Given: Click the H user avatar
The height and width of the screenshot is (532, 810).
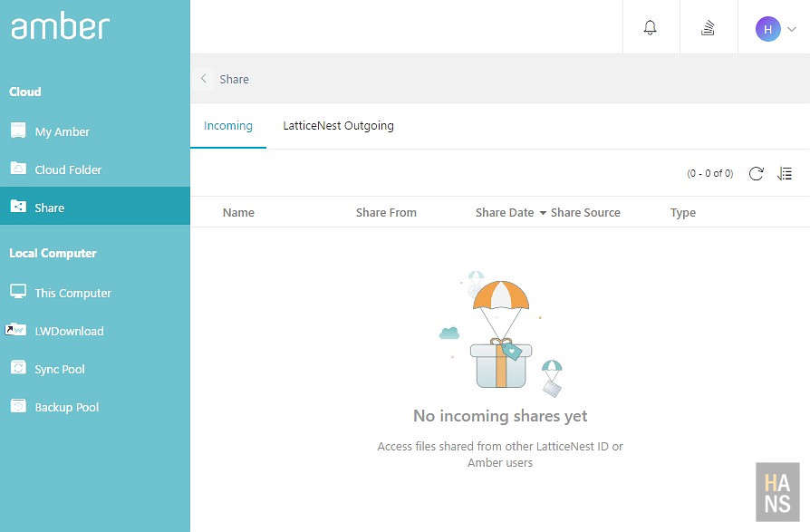Looking at the screenshot, I should pos(767,29).
